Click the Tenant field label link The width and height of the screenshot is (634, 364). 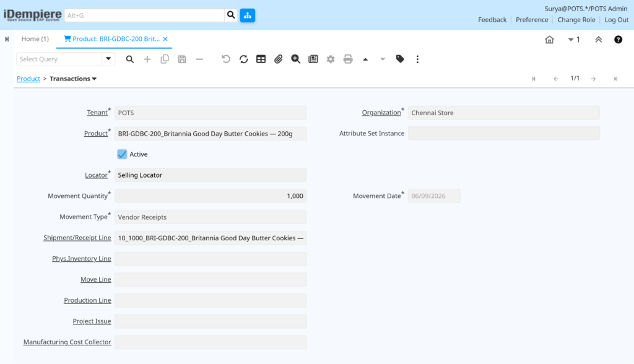point(97,113)
